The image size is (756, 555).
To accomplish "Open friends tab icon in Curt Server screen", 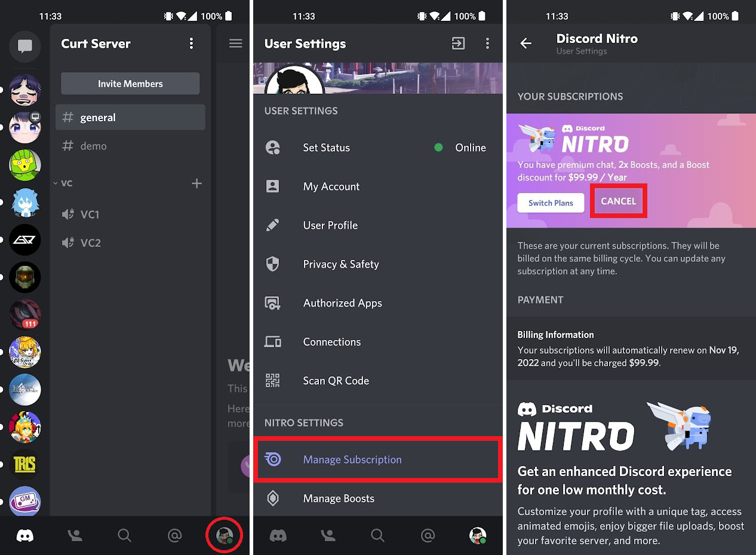I will [75, 536].
